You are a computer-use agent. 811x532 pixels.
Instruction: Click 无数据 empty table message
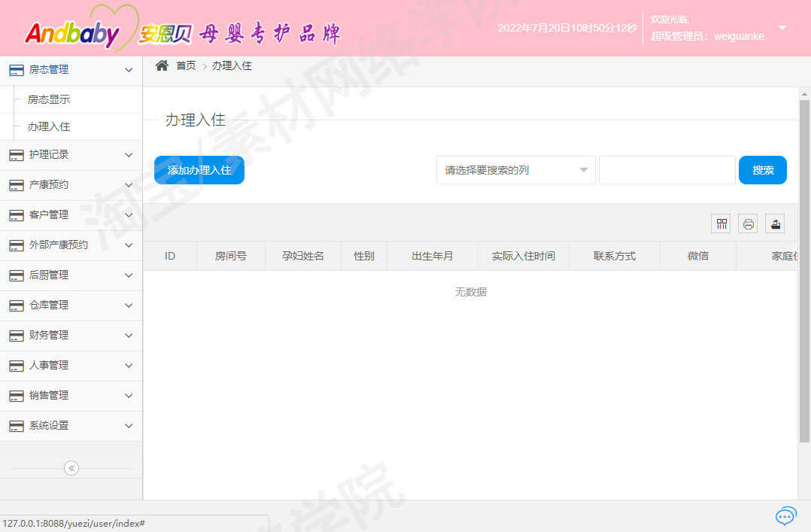click(471, 292)
